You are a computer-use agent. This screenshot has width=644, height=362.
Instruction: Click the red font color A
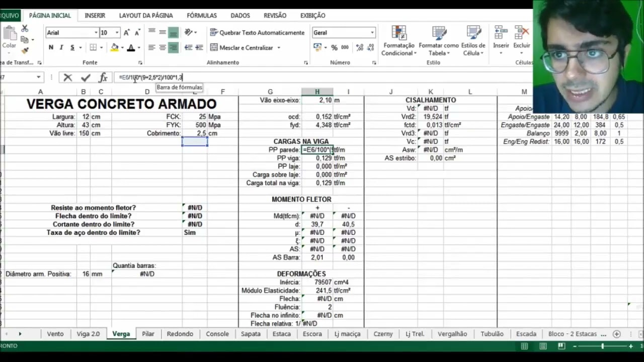point(131,48)
